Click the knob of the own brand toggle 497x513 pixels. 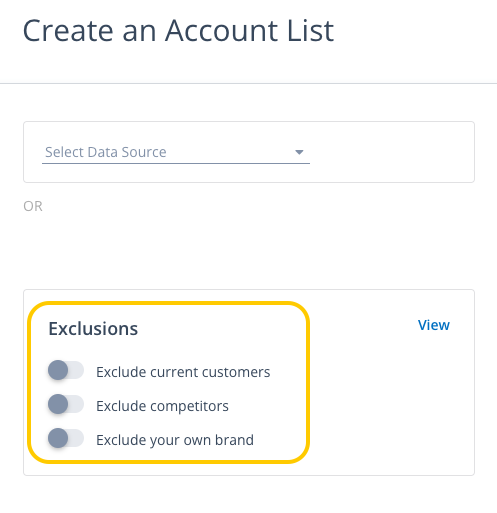pyautogui.click(x=58, y=438)
